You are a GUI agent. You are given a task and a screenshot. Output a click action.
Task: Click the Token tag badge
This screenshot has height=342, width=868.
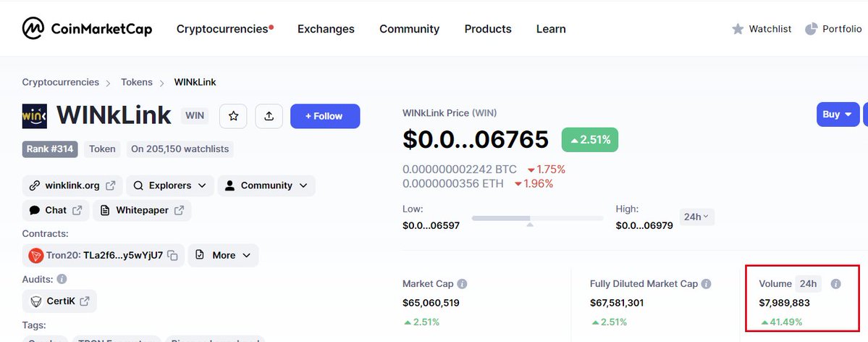[x=102, y=149]
